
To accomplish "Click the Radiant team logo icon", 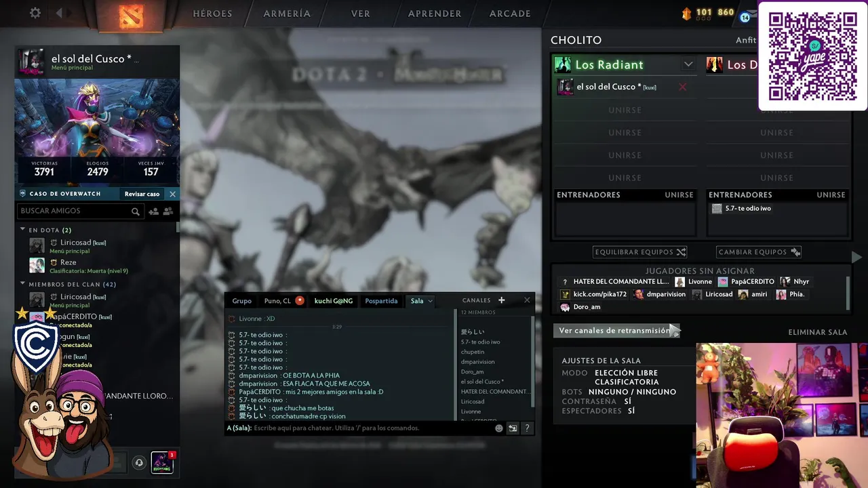I will 563,64.
